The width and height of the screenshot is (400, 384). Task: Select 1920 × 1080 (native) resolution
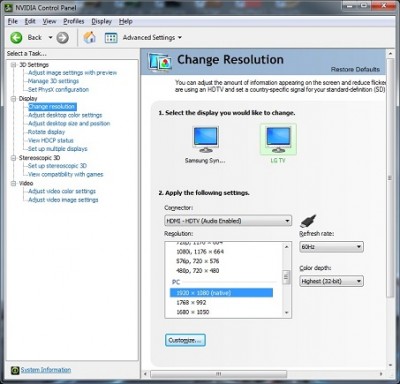pyautogui.click(x=221, y=293)
